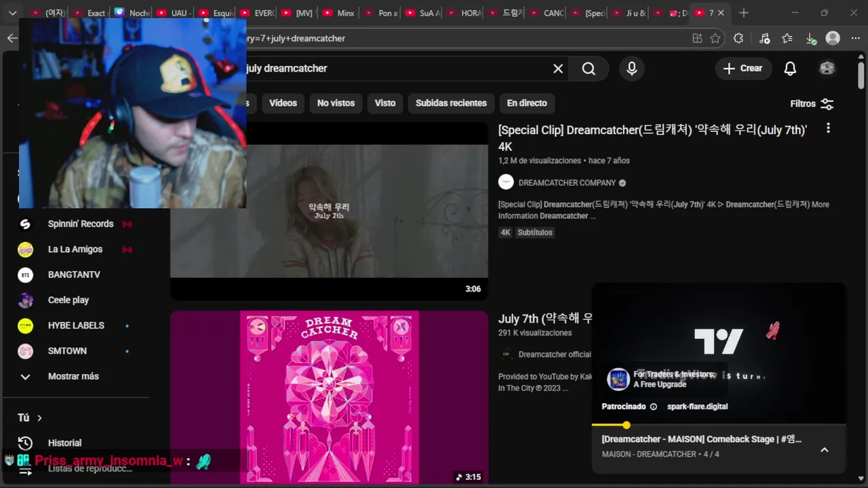
Task: Seek using the mini player progress bar handle
Action: tap(626, 425)
